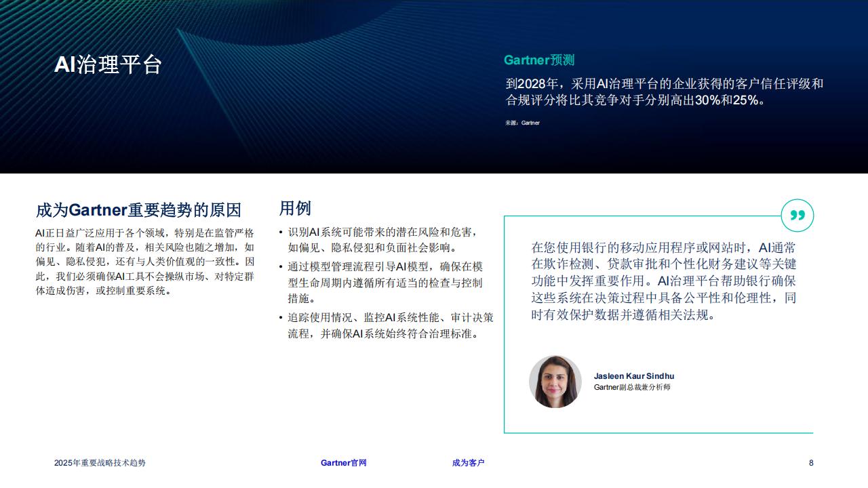Click footer text 2025年重要战略技术趋势
The width and height of the screenshot is (868, 488).
click(100, 463)
